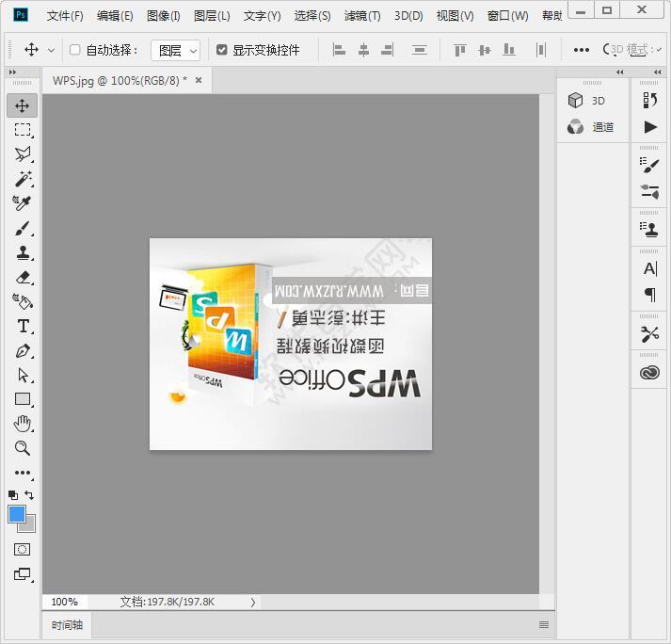The height and width of the screenshot is (644, 671).
Task: Select the Horizontal Type tool
Action: [23, 326]
